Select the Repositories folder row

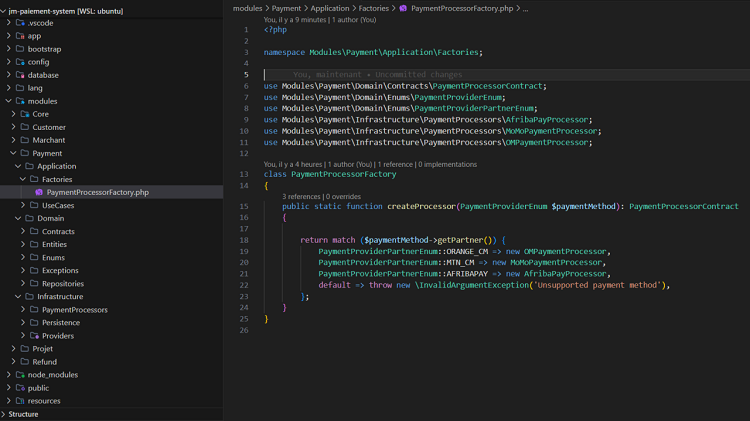(111, 284)
